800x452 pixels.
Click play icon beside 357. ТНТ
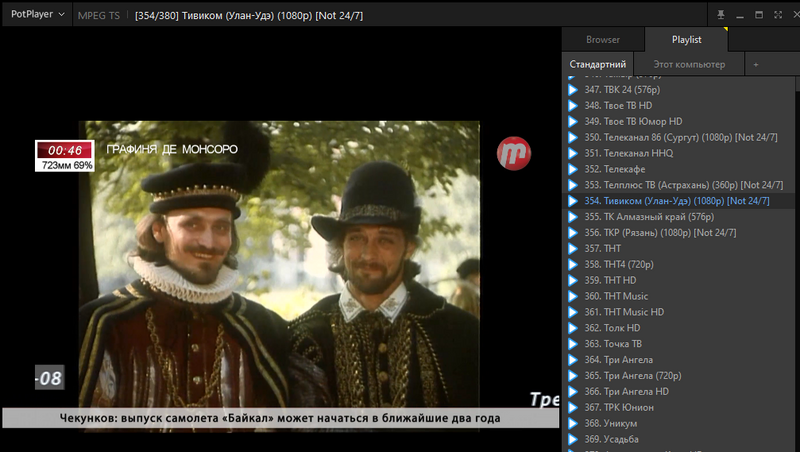coord(573,248)
